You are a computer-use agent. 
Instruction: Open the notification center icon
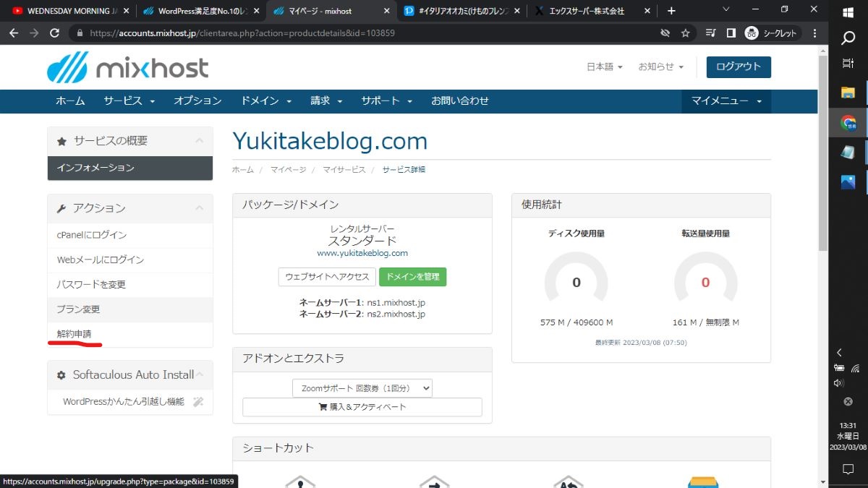pyautogui.click(x=848, y=469)
